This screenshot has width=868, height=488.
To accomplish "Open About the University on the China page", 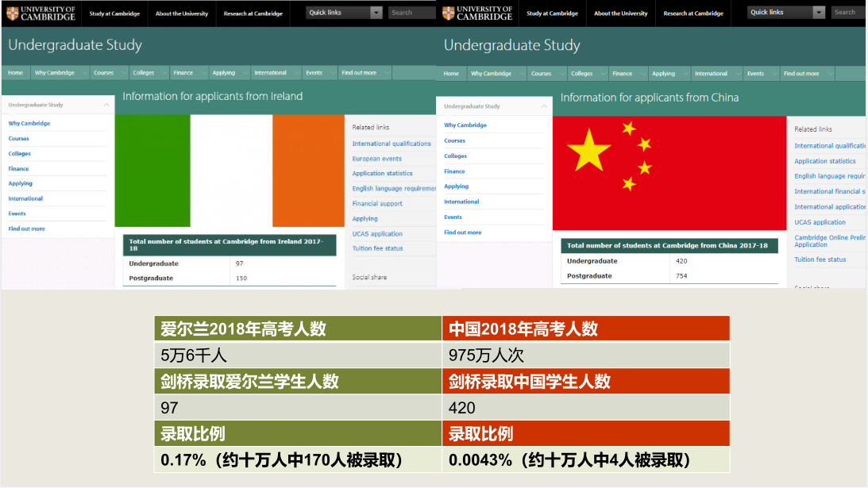I will 620,13.
